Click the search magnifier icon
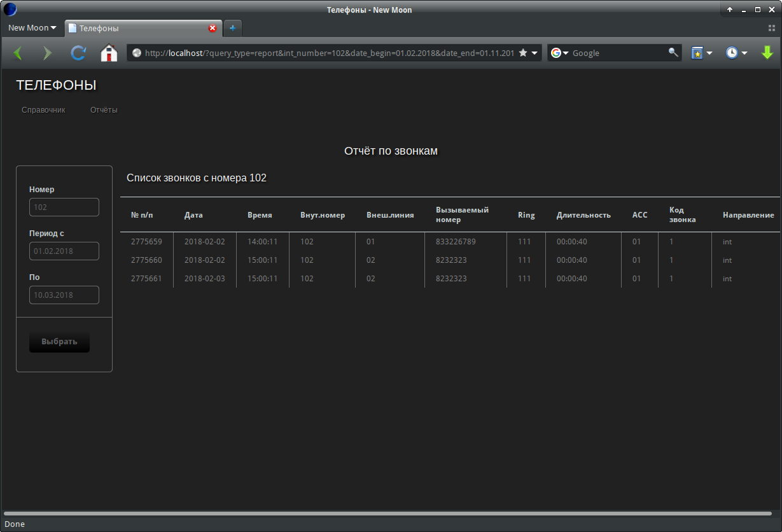 (x=673, y=53)
